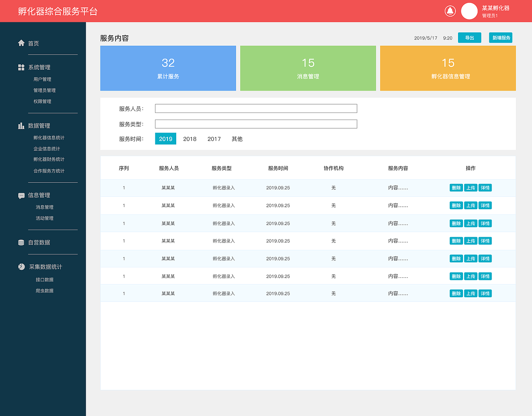This screenshot has height=416, width=532.
Task: Click 详情 in the sixth table row
Action: [485, 277]
